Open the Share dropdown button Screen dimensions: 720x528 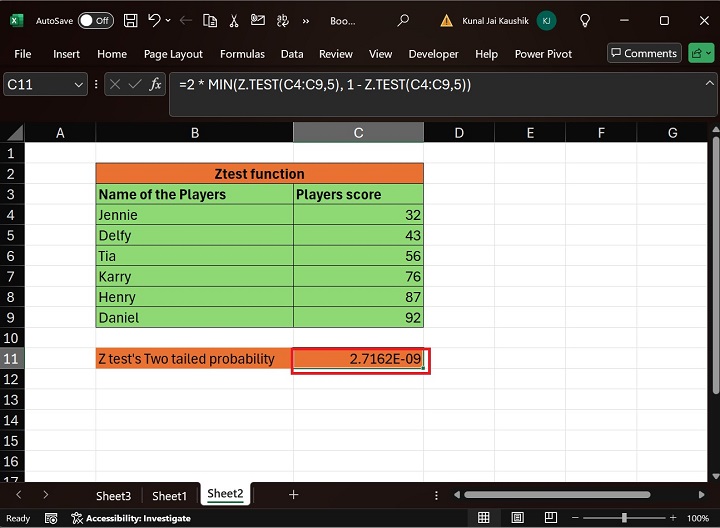(701, 53)
